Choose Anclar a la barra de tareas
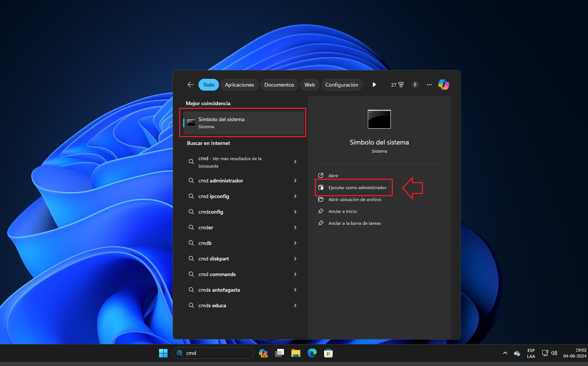 354,223
